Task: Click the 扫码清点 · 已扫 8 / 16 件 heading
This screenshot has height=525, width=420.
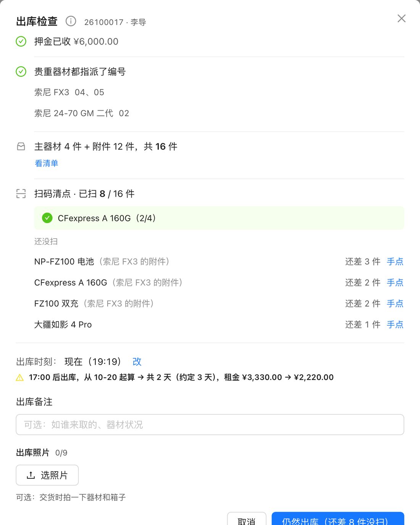Action: click(x=84, y=194)
